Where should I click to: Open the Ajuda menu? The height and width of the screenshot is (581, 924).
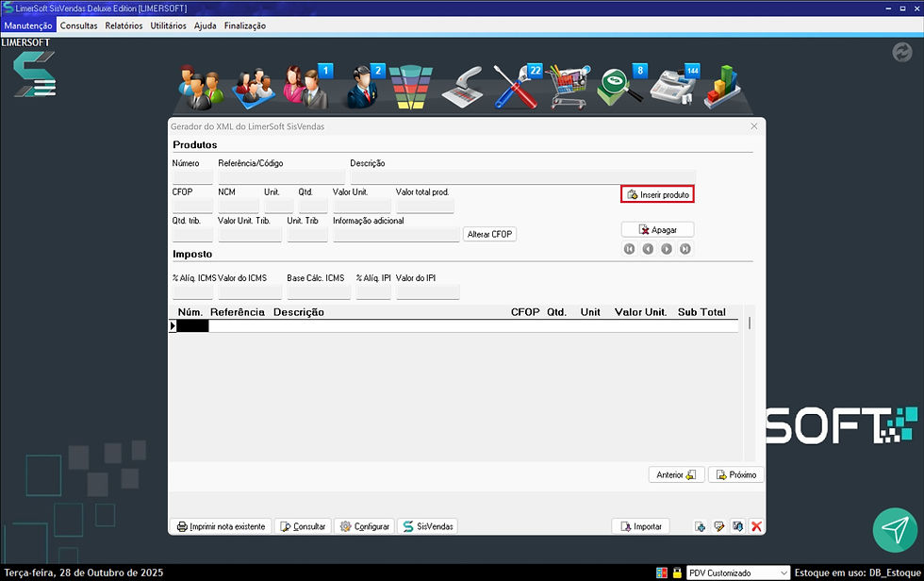point(206,25)
